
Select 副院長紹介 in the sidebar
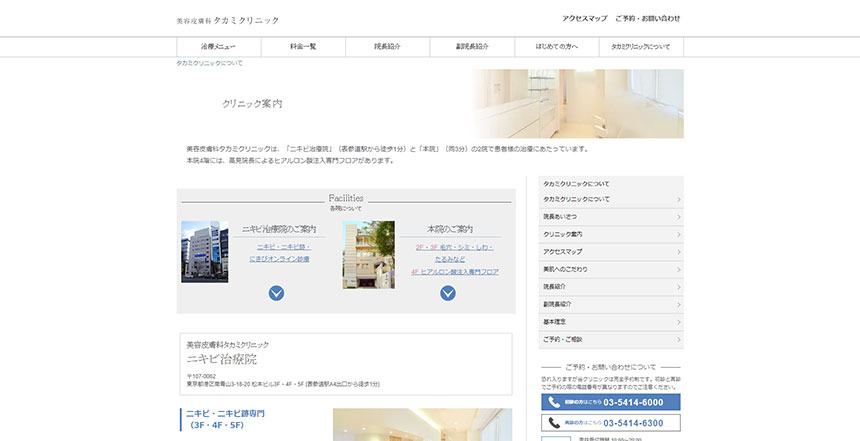(x=612, y=304)
